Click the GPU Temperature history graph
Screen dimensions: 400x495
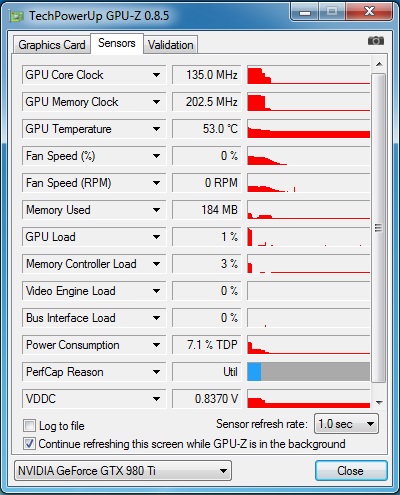(309, 129)
